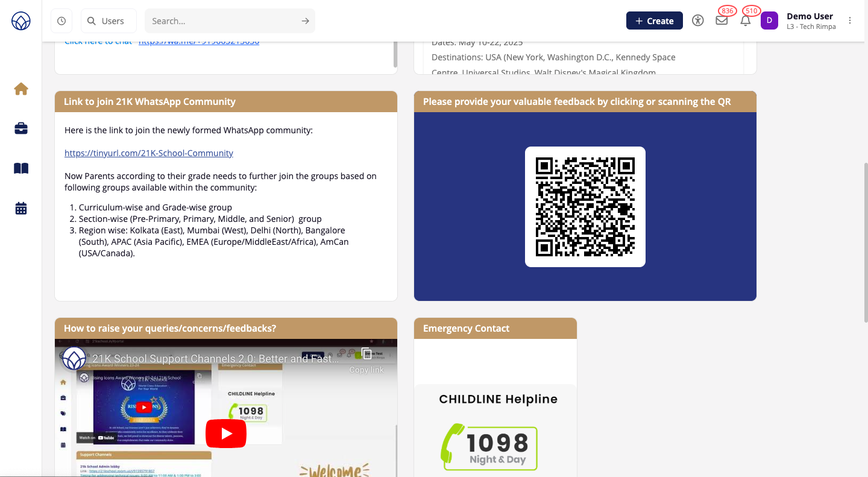This screenshot has height=477, width=868.
Task: Open the briefcase icon in the sidebar
Action: [21, 128]
